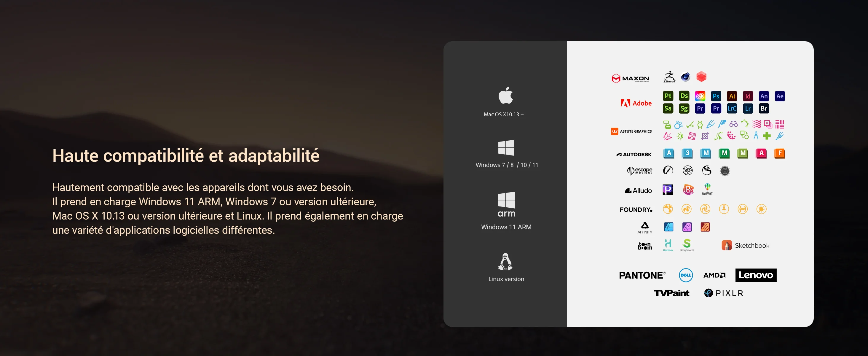Click the Autodesk blue A icon

(x=668, y=153)
